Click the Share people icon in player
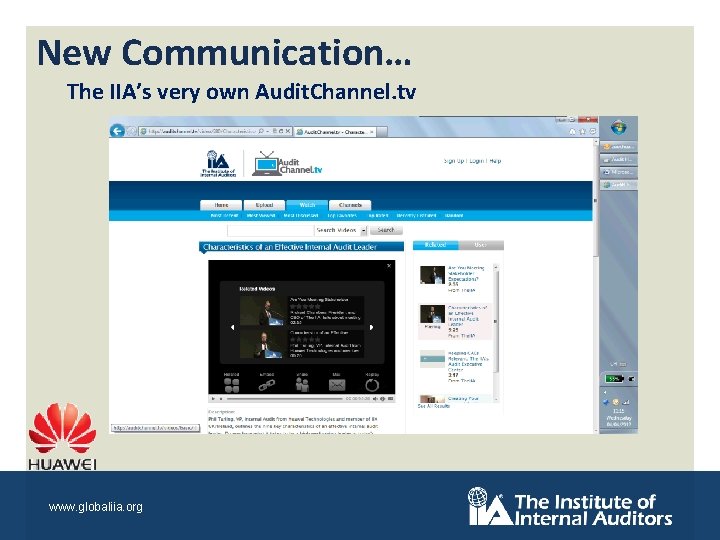This screenshot has width=720, height=540. [x=302, y=385]
